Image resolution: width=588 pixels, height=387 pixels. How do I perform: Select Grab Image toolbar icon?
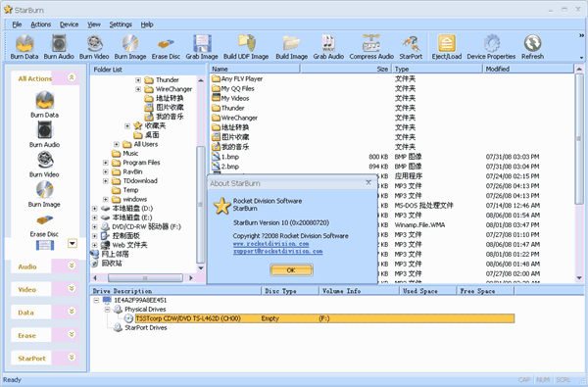pyautogui.click(x=202, y=47)
